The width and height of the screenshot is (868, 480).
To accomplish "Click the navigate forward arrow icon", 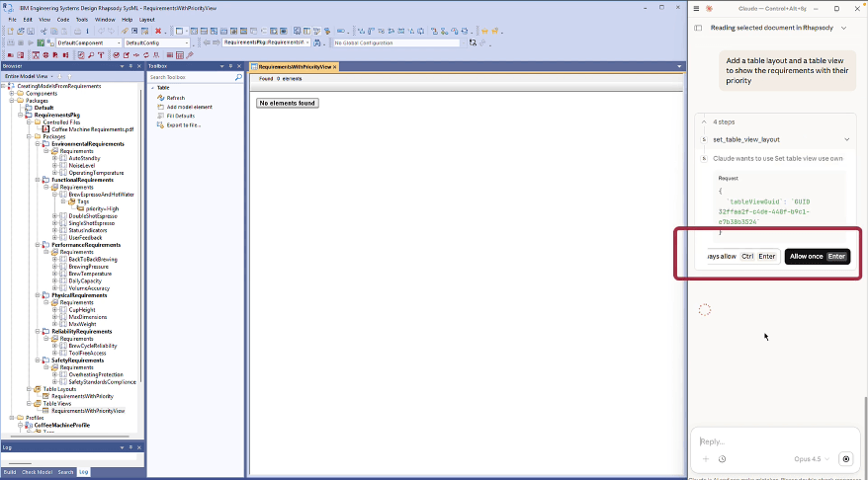I will tap(217, 42).
